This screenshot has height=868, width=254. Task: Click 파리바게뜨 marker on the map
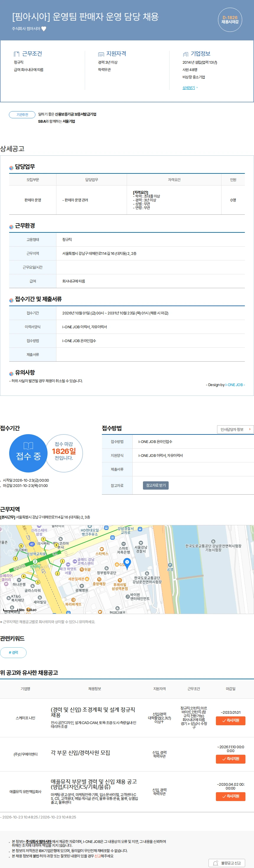[x=73, y=602]
